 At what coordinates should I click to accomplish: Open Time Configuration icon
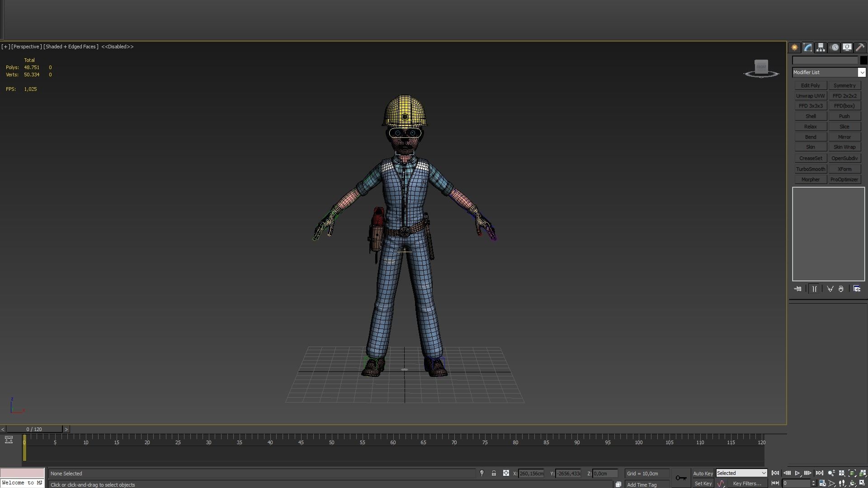point(822,483)
